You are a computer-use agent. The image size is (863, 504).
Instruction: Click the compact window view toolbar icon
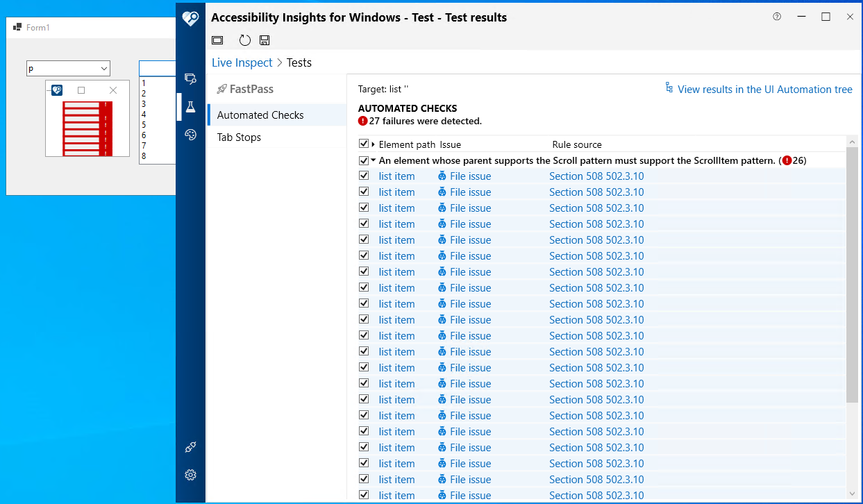pos(217,40)
